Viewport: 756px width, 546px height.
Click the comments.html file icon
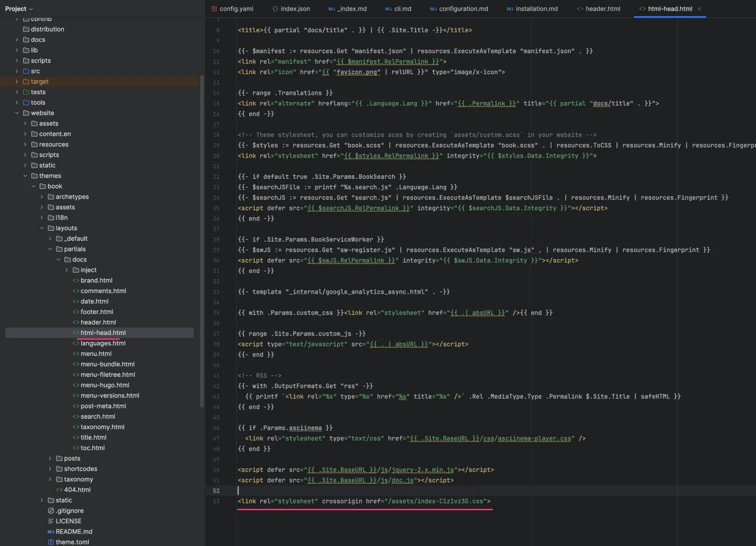point(76,291)
